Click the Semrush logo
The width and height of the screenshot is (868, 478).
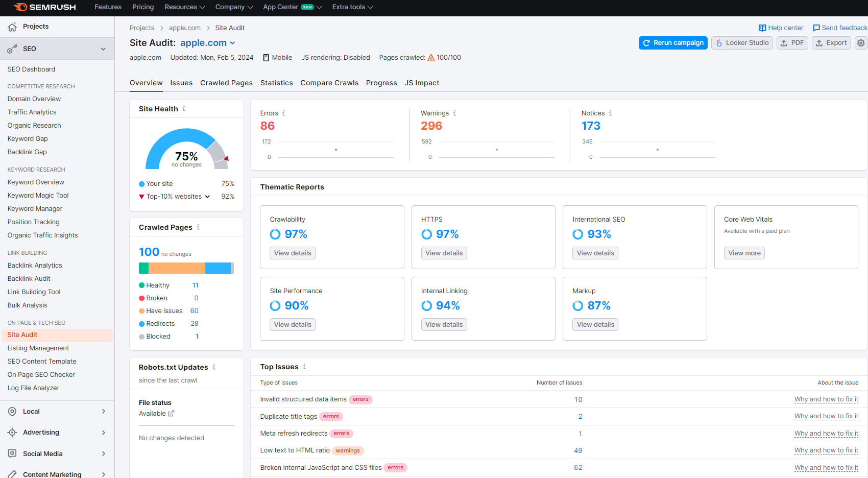[44, 7]
